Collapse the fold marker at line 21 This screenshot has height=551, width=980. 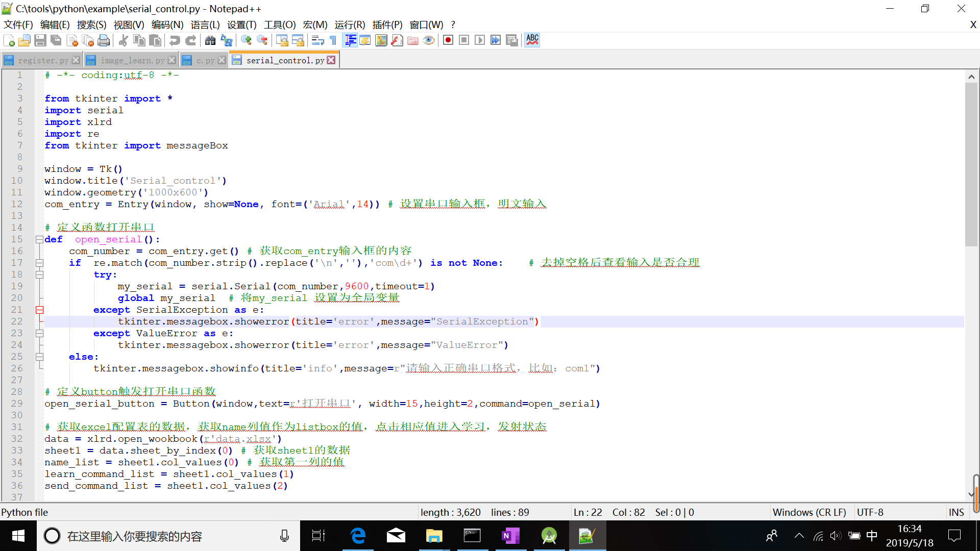[x=39, y=310]
